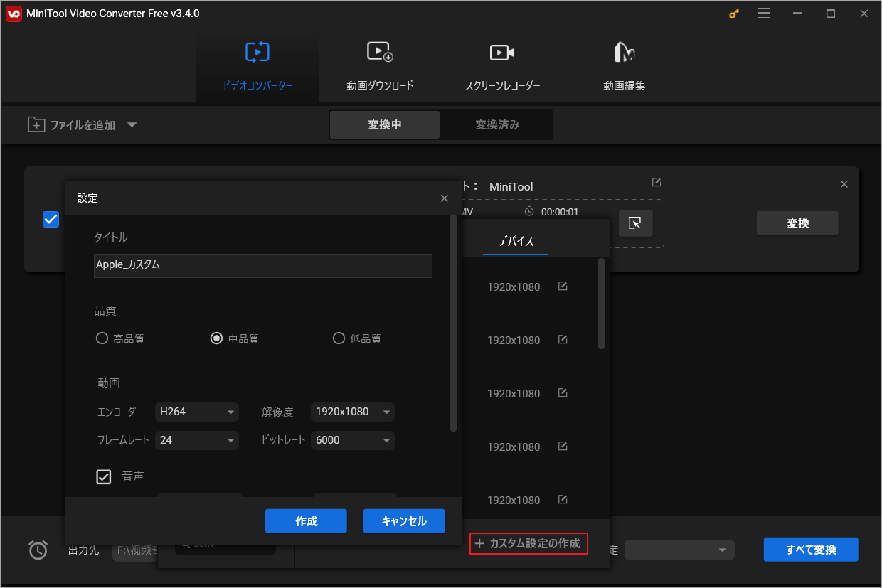Screen dimensions: 882x588
Task: Remove the file item with X
Action: point(844,184)
